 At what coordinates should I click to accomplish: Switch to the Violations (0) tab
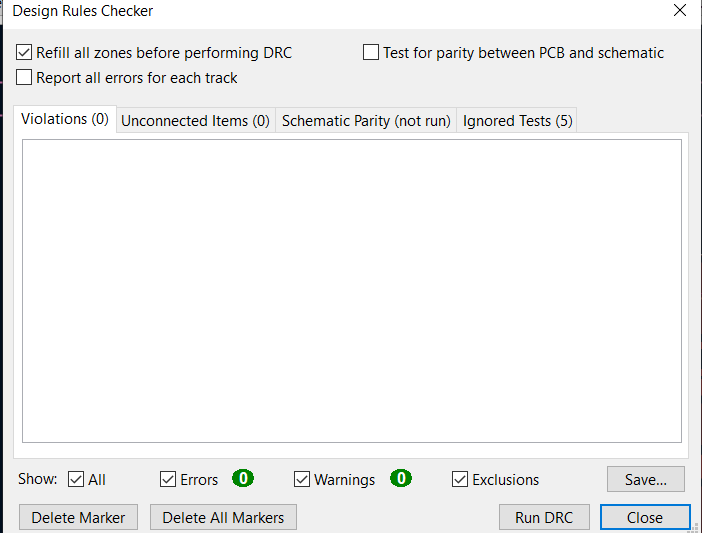tap(65, 119)
